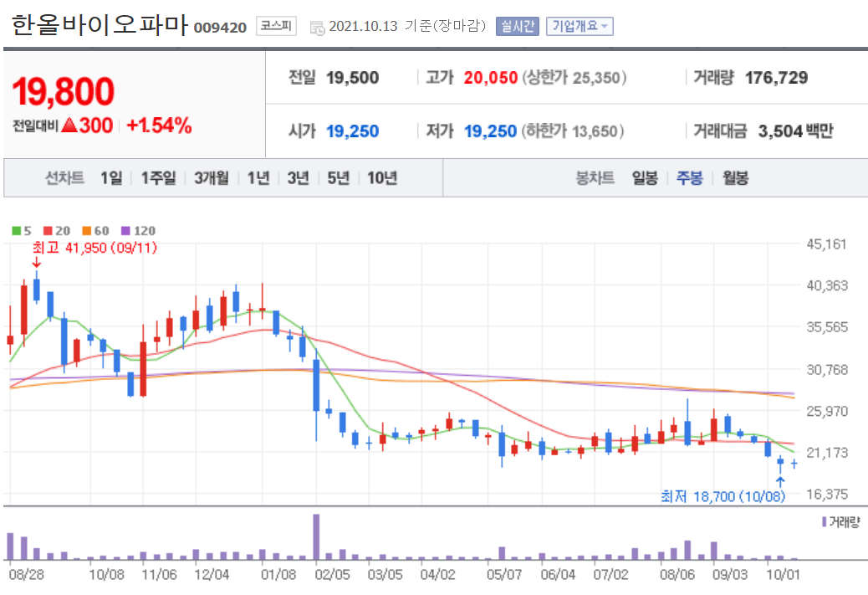The width and height of the screenshot is (868, 595).
Task: Click the 2021.10.13 기준(장마감) date text
Action: (407, 26)
